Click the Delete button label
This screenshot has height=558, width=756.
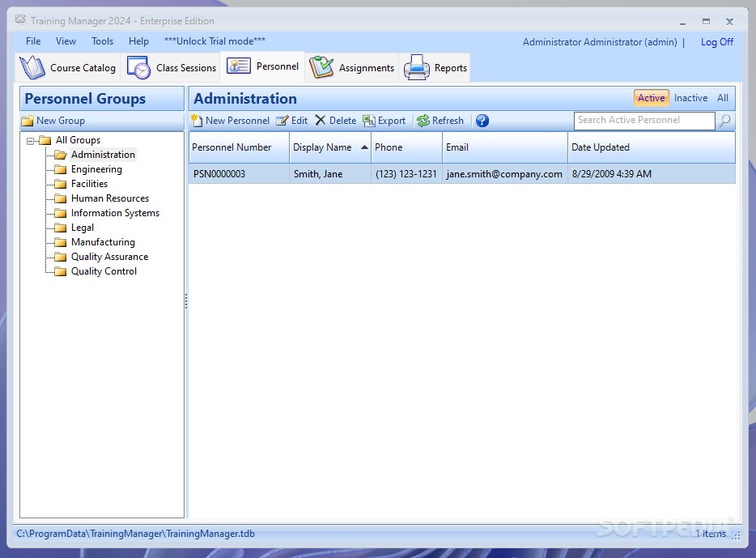coord(342,121)
